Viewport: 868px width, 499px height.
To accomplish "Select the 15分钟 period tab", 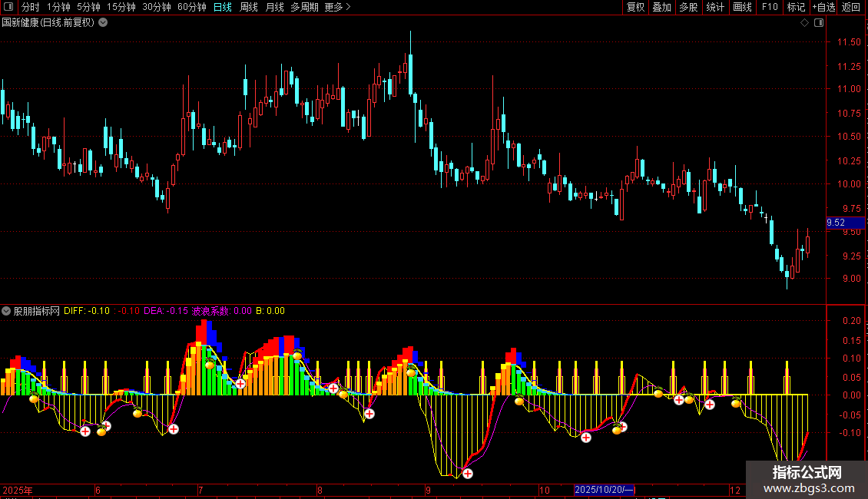I will coord(121,7).
